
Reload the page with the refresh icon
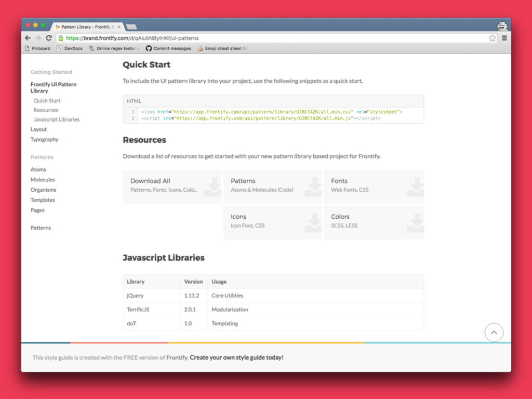(48, 38)
